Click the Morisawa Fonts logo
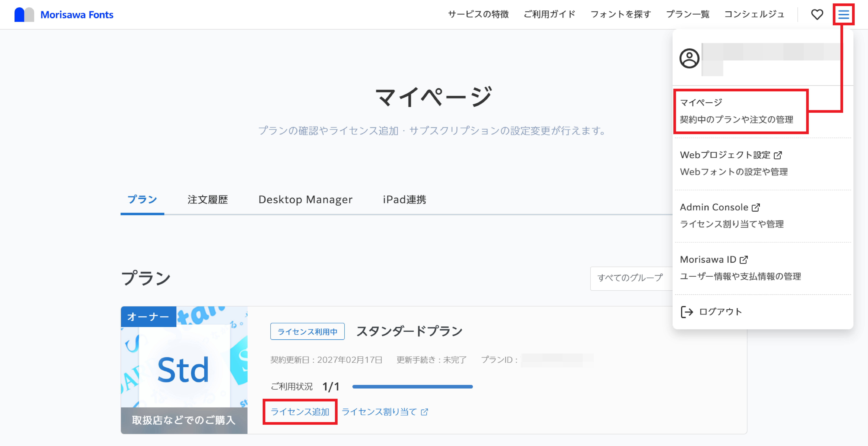This screenshot has width=868, height=446. click(x=64, y=15)
